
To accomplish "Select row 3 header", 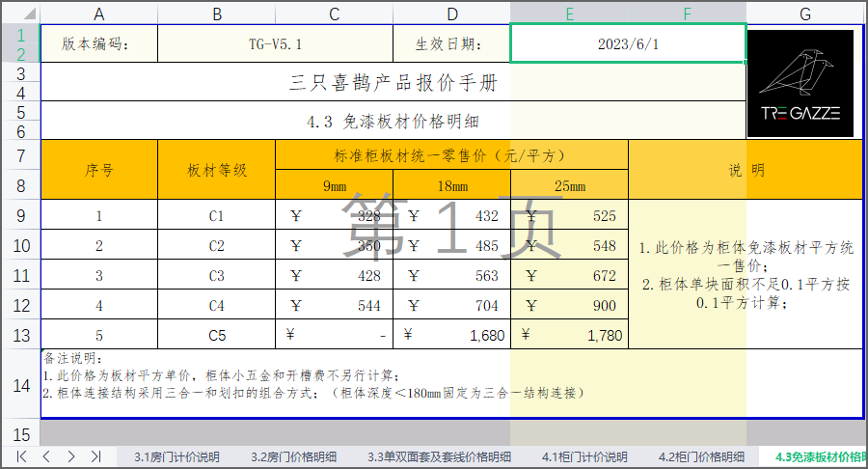I will [20, 73].
